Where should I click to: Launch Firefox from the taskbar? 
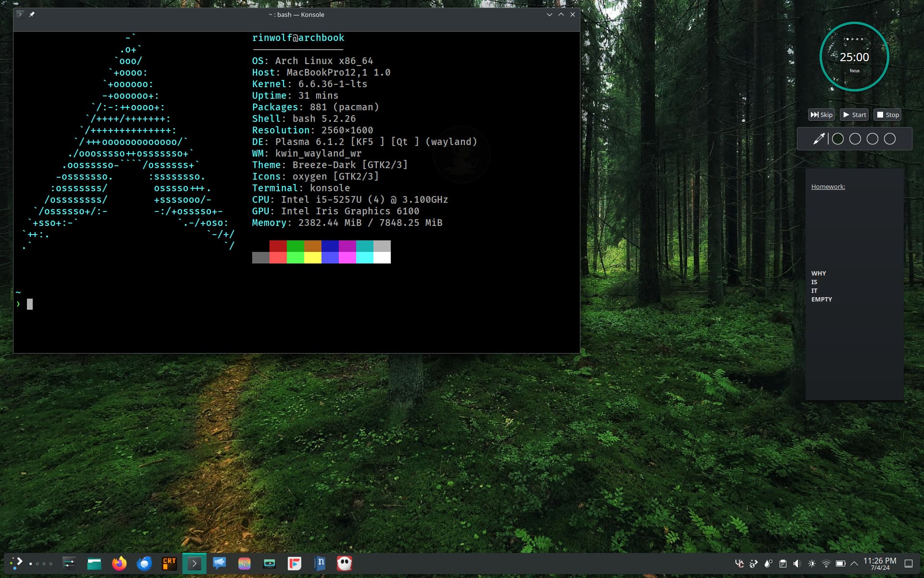pos(119,563)
